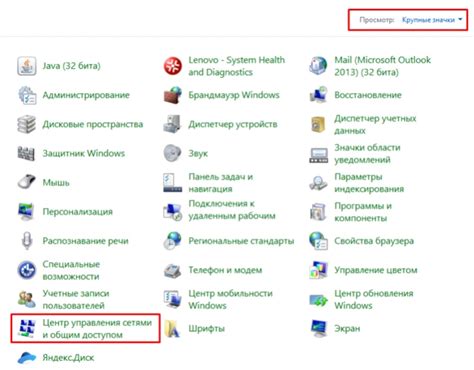Open the Экран link text
The height and width of the screenshot is (370, 474).
pyautogui.click(x=347, y=329)
